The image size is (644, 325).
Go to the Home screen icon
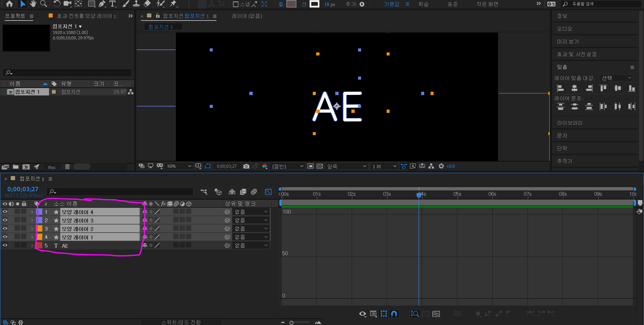tap(9, 4)
